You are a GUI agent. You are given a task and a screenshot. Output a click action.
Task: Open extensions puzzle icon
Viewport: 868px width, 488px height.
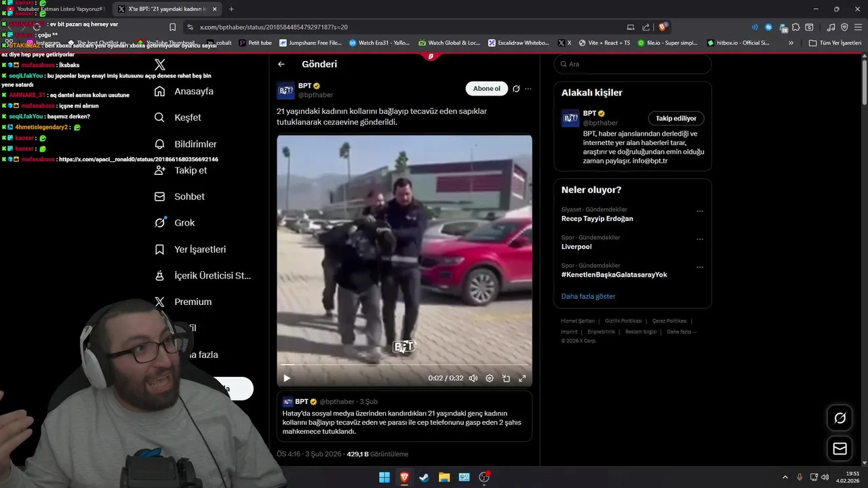tap(795, 27)
